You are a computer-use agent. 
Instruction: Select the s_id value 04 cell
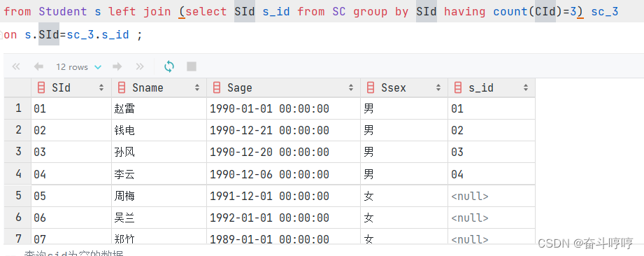492,174
